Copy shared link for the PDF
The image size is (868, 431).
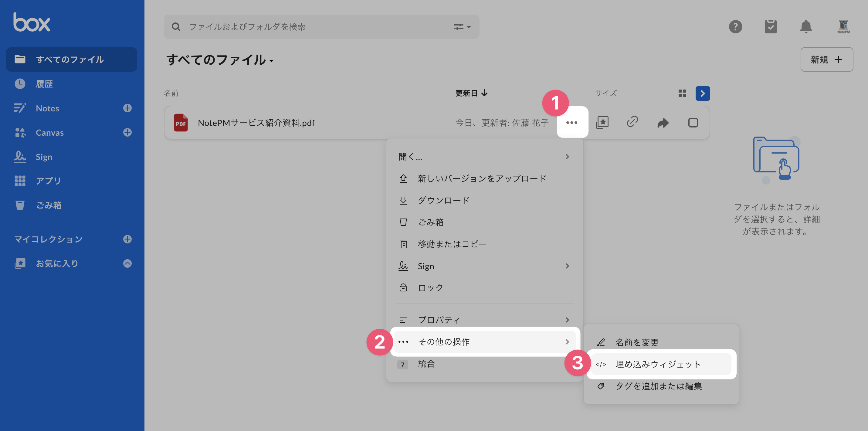point(632,122)
